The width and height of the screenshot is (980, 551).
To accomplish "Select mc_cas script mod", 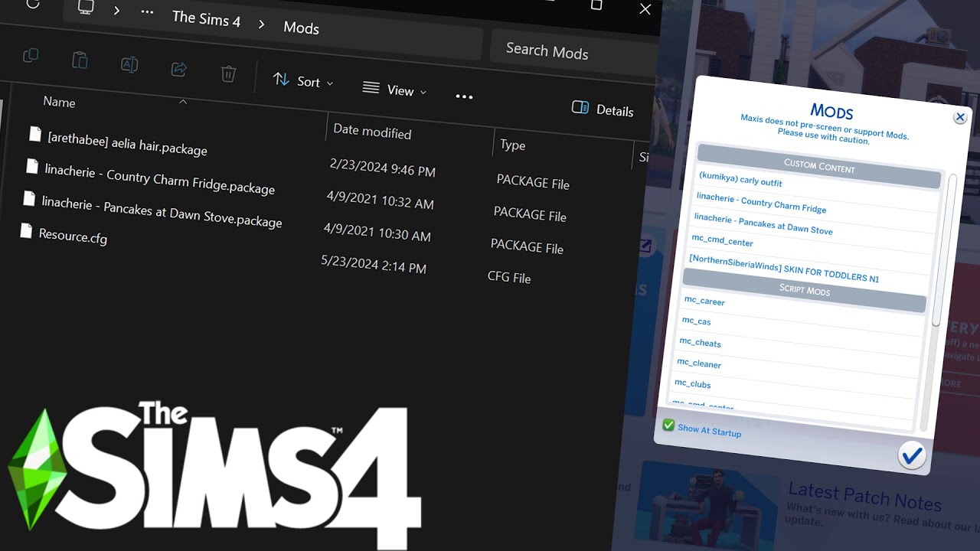I will point(696,321).
